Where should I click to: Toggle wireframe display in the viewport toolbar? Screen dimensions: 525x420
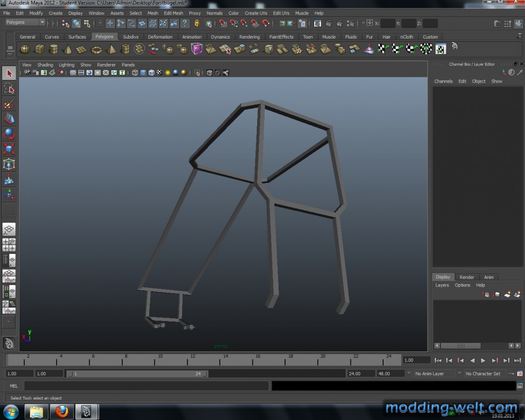(x=135, y=73)
